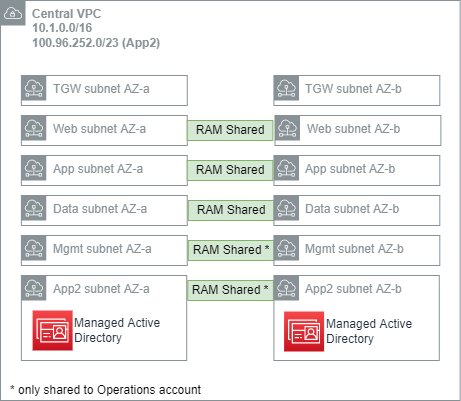Click the App2 subnet AZ-b subnet icon

pyautogui.click(x=286, y=288)
